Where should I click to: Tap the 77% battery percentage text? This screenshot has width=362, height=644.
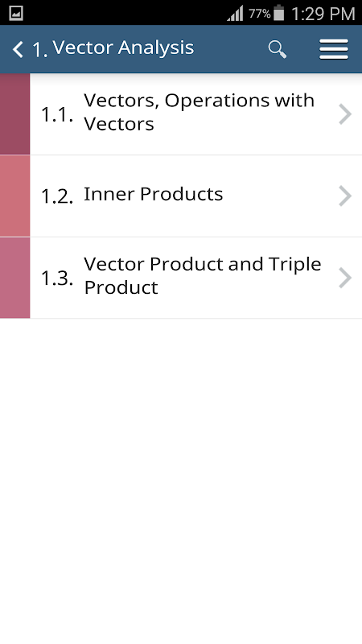click(259, 14)
